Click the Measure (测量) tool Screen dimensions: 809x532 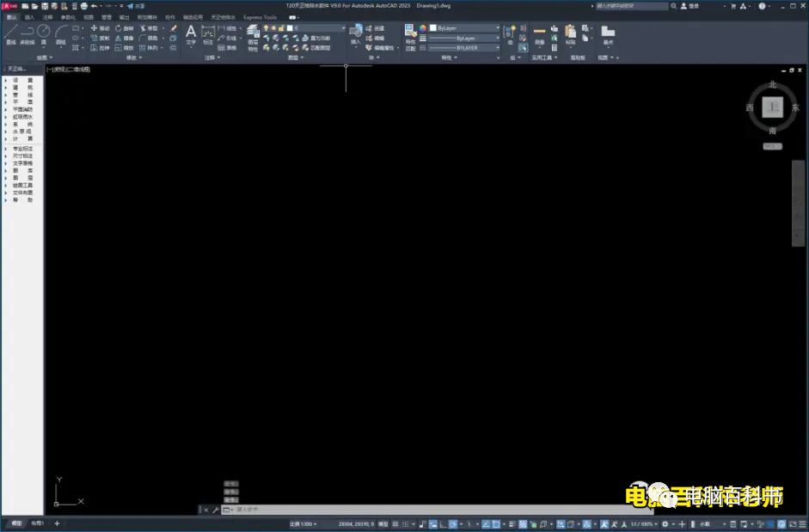(539, 34)
